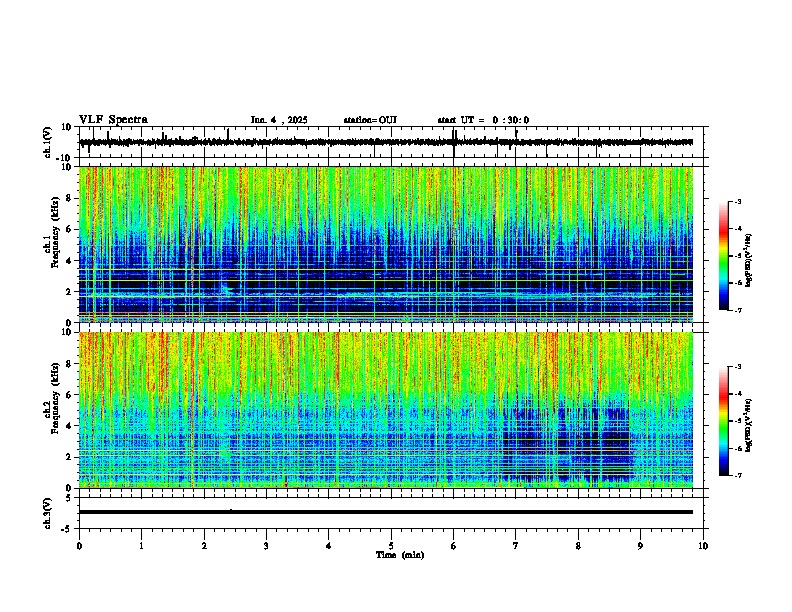Click the log(PSD) label beside ch.1 color bar
Image resolution: width=792 pixels, height=612 pixels.
[748, 260]
